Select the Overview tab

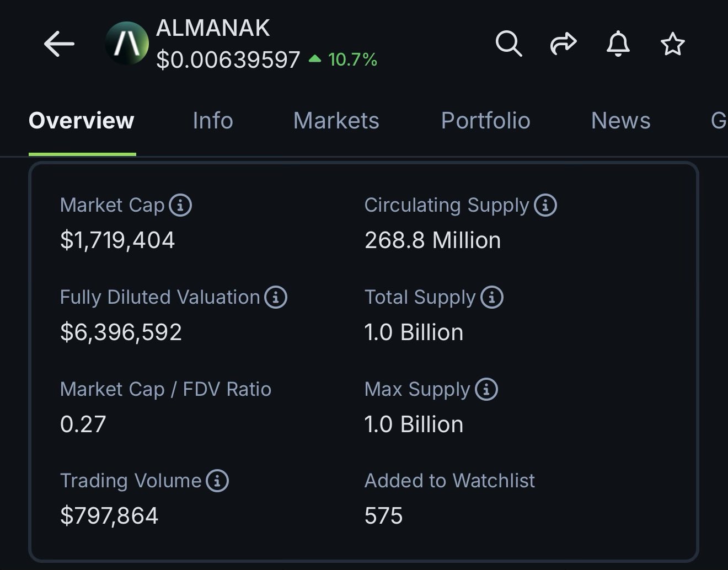(82, 121)
